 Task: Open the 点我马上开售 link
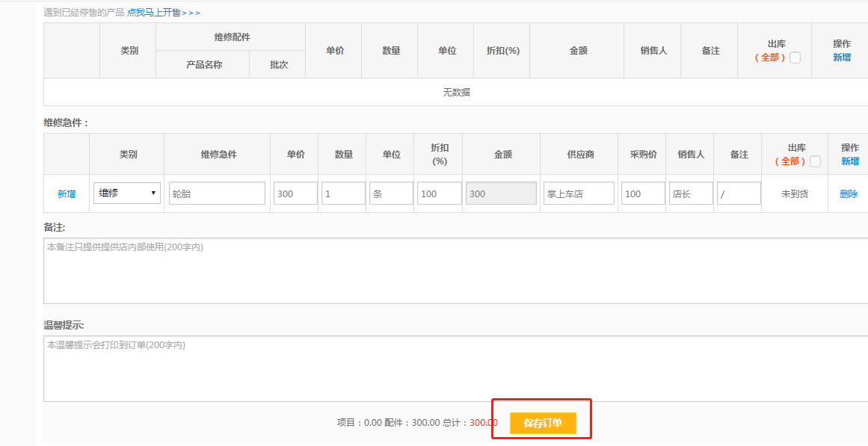(163, 13)
